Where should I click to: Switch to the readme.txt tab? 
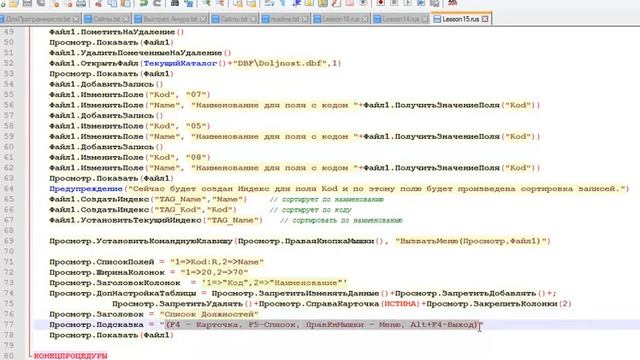284,19
